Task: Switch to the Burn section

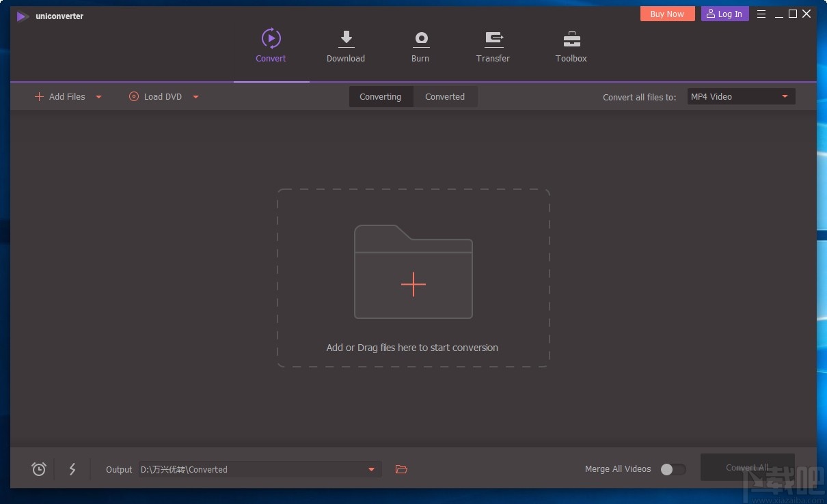Action: coord(420,46)
